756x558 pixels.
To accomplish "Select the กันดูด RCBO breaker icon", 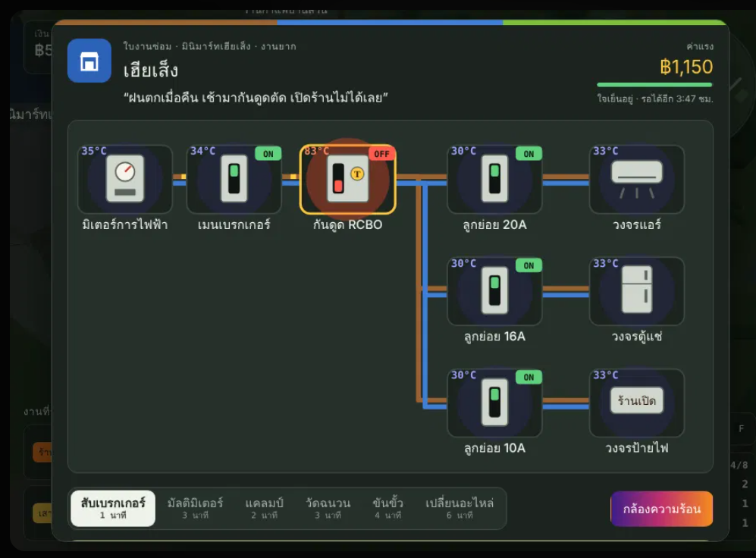I will tap(347, 178).
